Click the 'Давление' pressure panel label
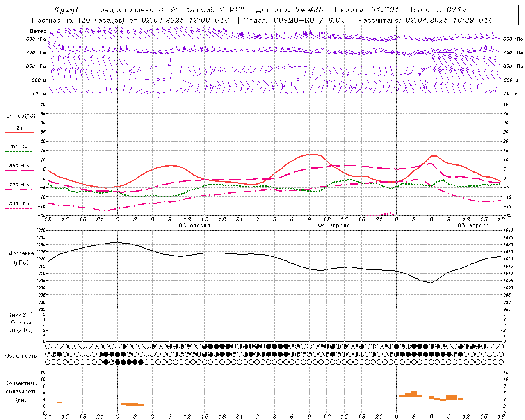Image resolution: width=525 pixels, height=420 pixels. (21, 253)
